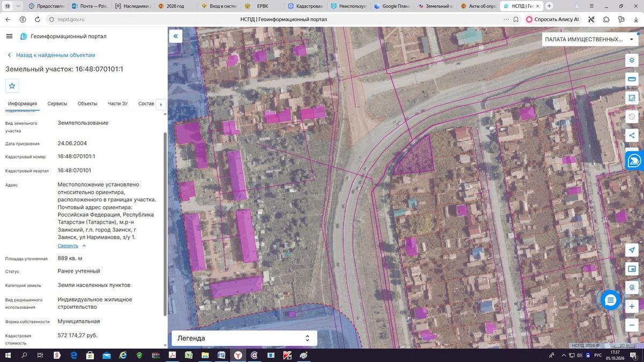Add the land plot to favorites with the star
Screen dimensions: 644x362
pyautogui.click(x=12, y=86)
